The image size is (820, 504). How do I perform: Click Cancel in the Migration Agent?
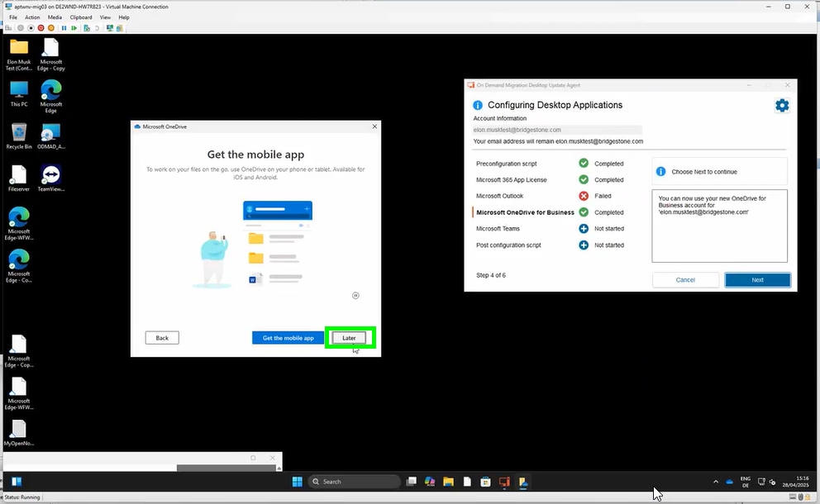(685, 280)
